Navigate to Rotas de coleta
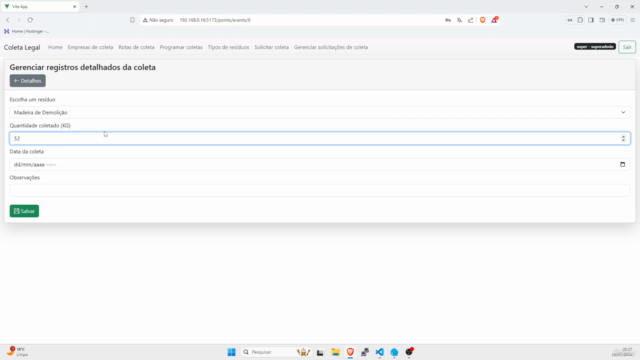Screen dimensions: 640x360 tap(136, 47)
